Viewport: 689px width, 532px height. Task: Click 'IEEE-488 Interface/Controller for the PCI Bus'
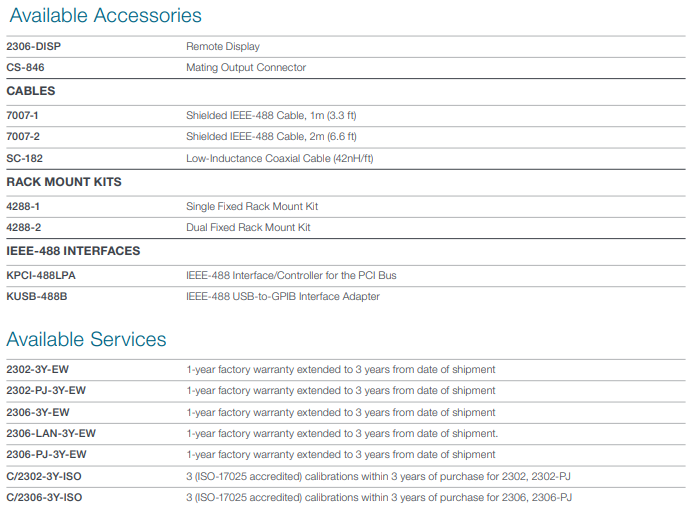[x=291, y=275]
